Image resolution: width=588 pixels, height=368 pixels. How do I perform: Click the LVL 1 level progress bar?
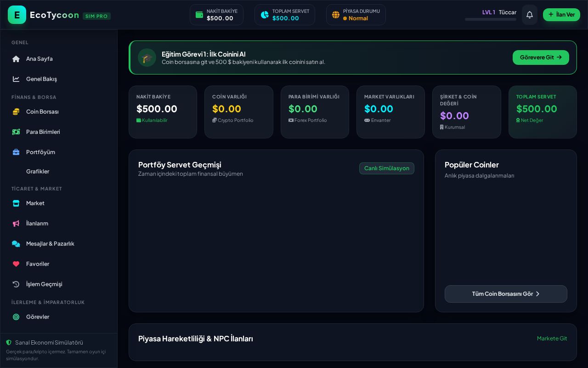pyautogui.click(x=491, y=19)
